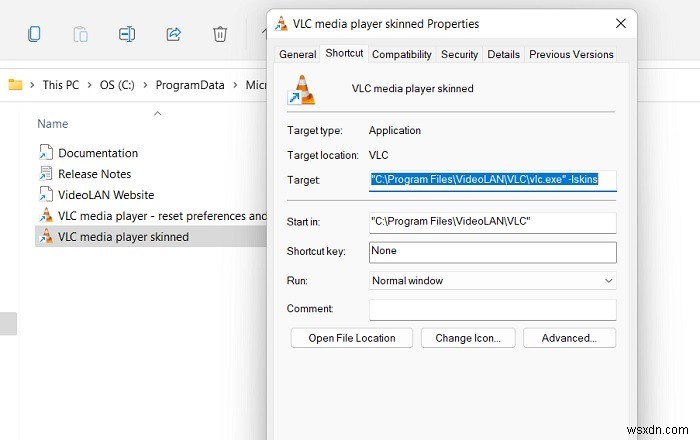Switch to the Security tab
Screen dimensions: 700x440
click(x=459, y=55)
